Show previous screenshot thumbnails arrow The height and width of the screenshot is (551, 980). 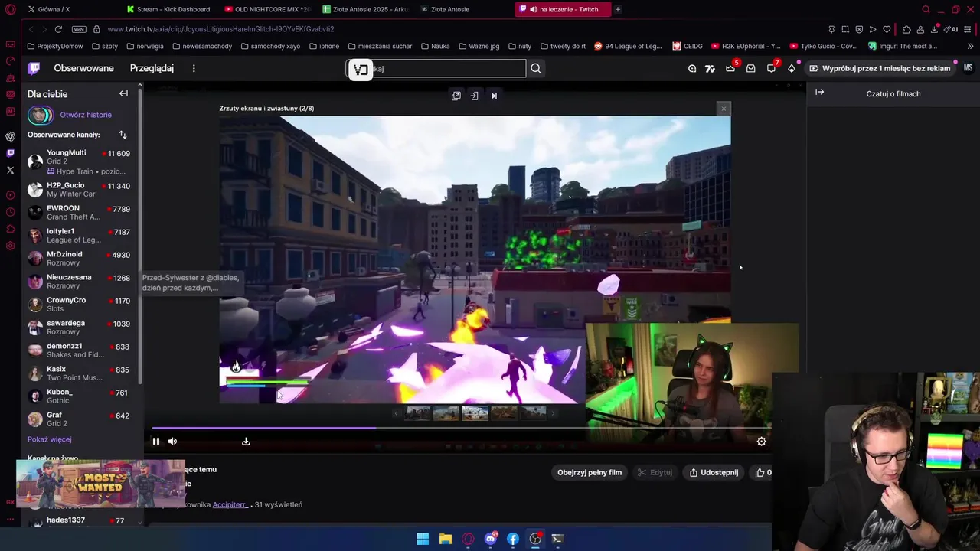pos(396,413)
